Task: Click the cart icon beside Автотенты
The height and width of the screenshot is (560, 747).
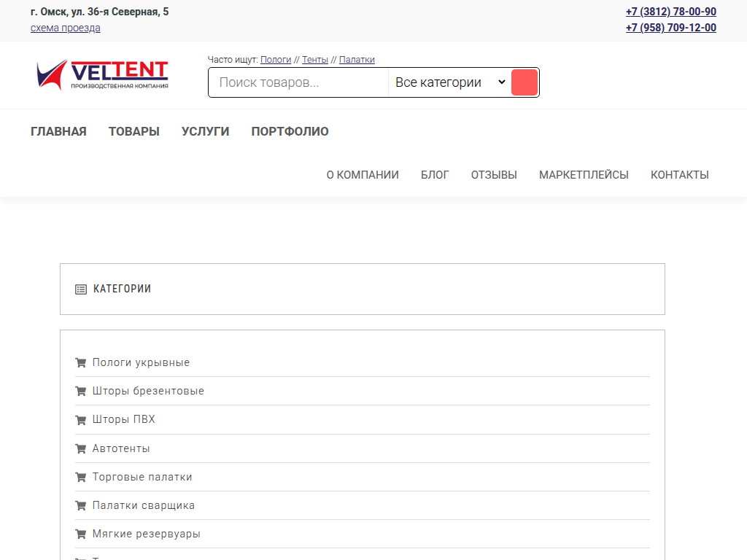Action: (80, 448)
